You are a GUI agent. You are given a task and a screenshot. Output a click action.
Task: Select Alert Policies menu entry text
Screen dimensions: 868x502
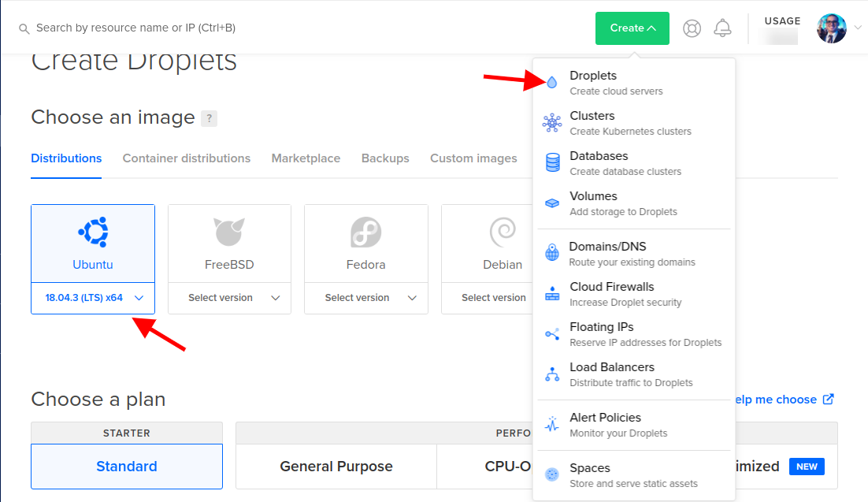pos(605,418)
